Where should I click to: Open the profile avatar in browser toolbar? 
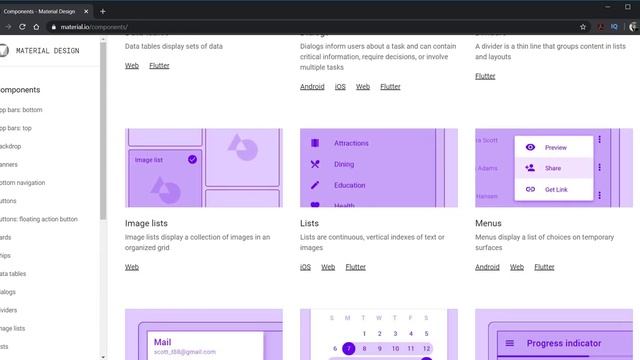pos(633,27)
